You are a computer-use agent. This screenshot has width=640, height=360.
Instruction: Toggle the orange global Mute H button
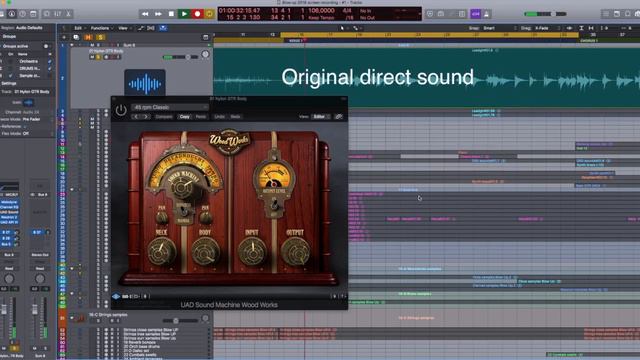click(88, 37)
